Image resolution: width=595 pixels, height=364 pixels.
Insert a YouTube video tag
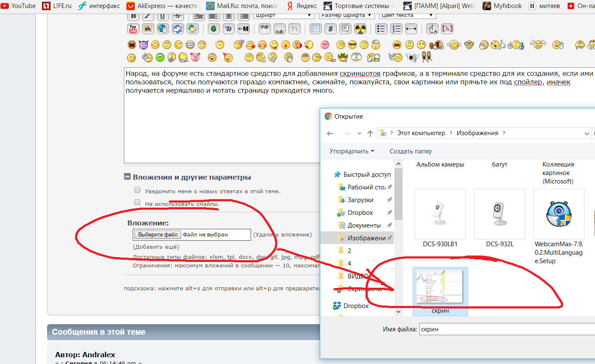tap(133, 29)
